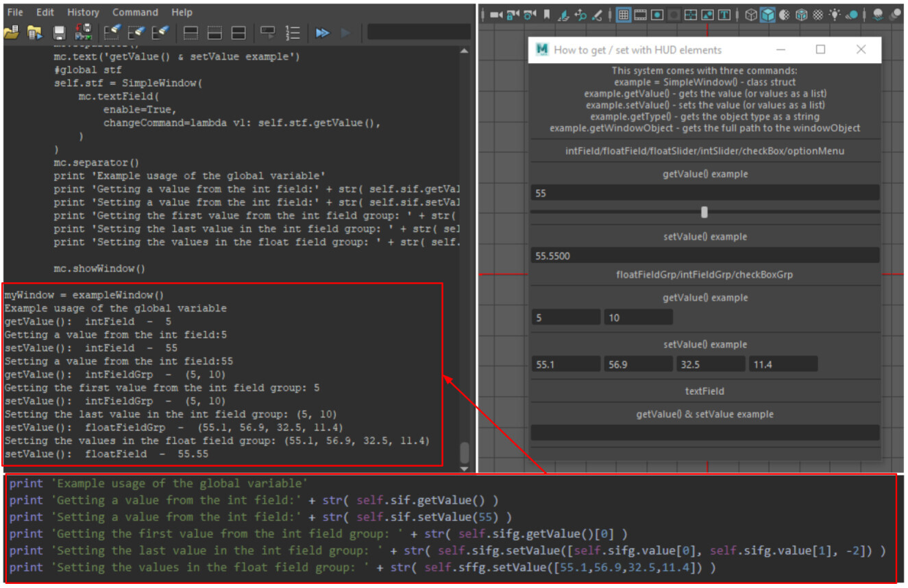Open the History menu
Viewport: 908px width, 588px height.
tap(84, 12)
